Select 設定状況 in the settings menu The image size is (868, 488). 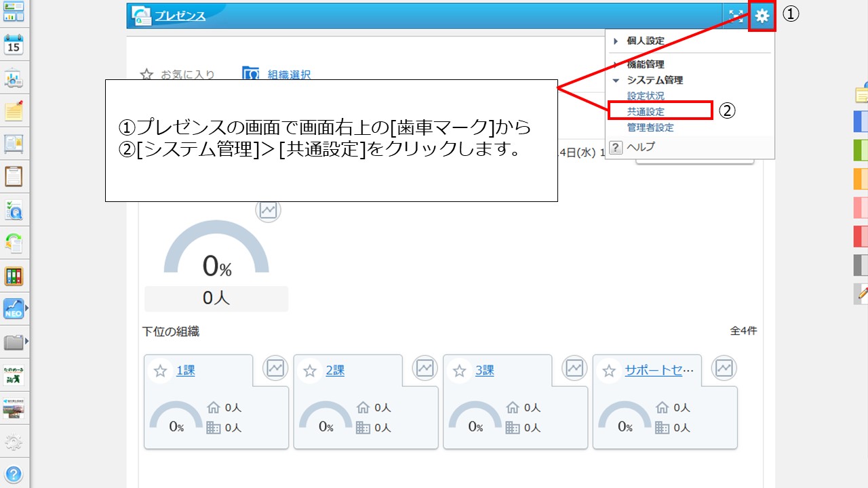pyautogui.click(x=646, y=96)
